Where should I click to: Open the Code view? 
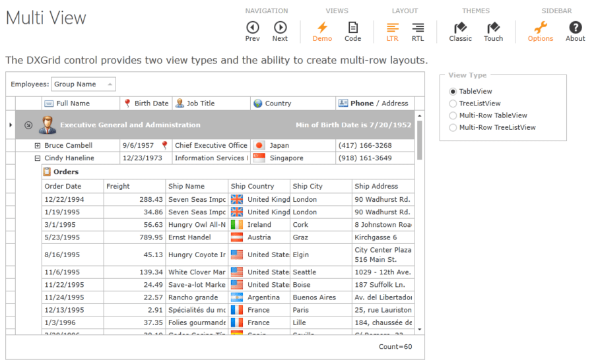(x=353, y=30)
